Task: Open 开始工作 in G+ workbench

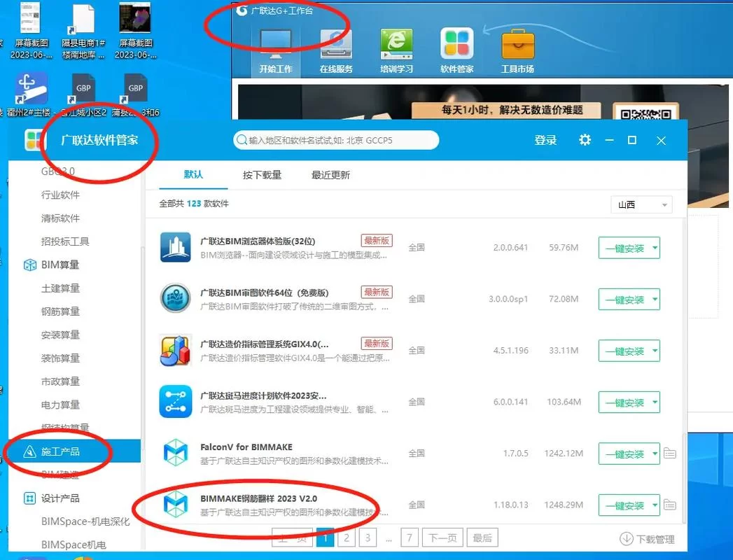Action: click(276, 51)
